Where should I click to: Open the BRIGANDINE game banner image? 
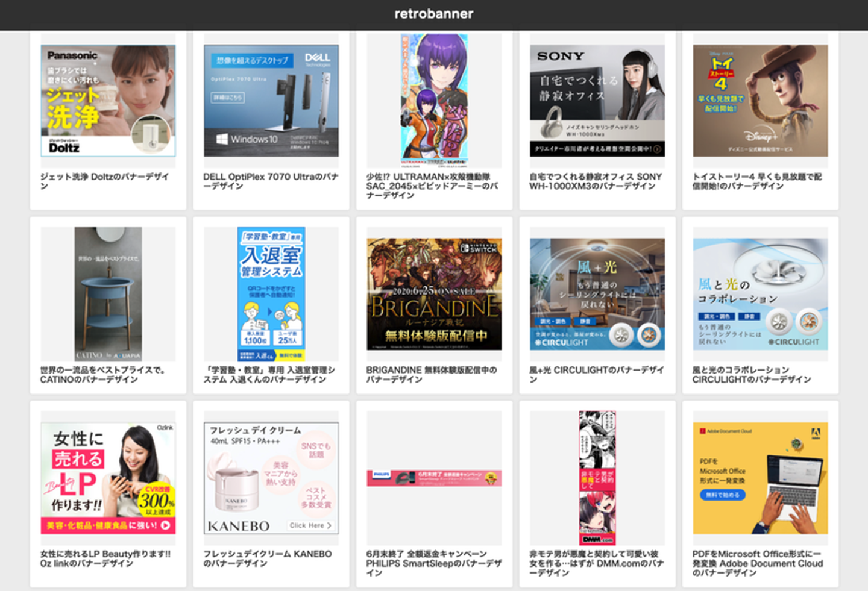point(434,294)
